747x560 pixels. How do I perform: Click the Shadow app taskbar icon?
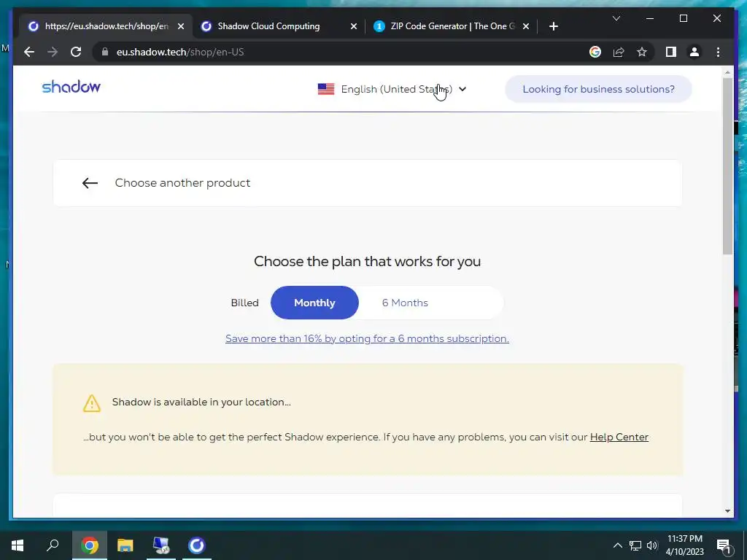196,545
